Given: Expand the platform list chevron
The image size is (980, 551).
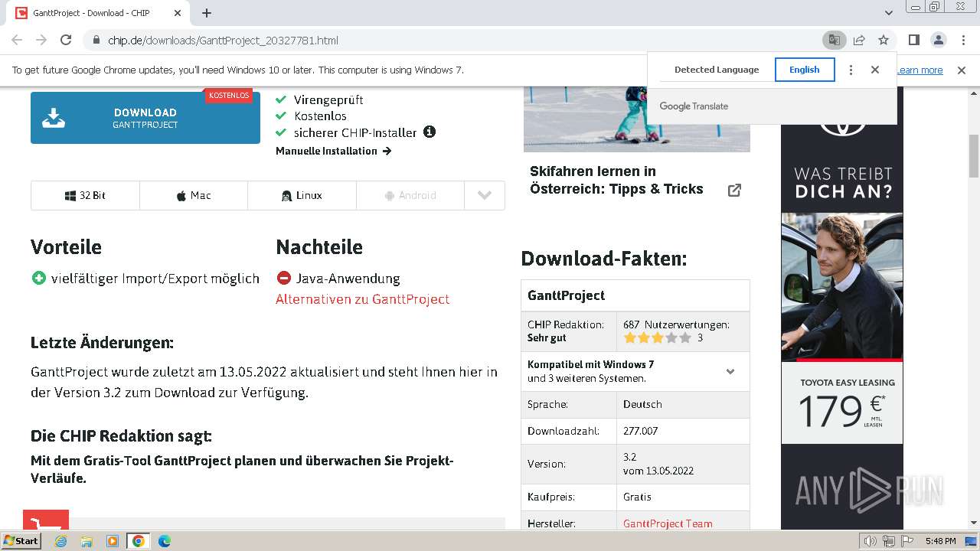Looking at the screenshot, I should click(x=485, y=195).
